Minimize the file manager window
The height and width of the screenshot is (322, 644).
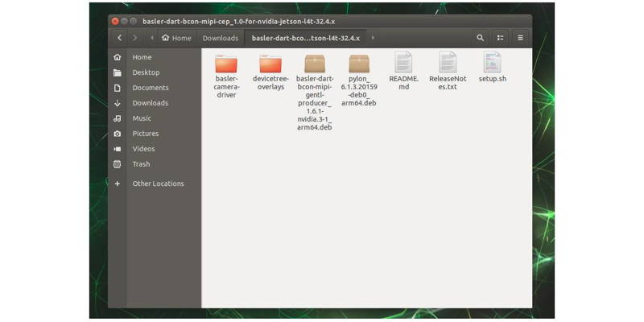[124, 21]
